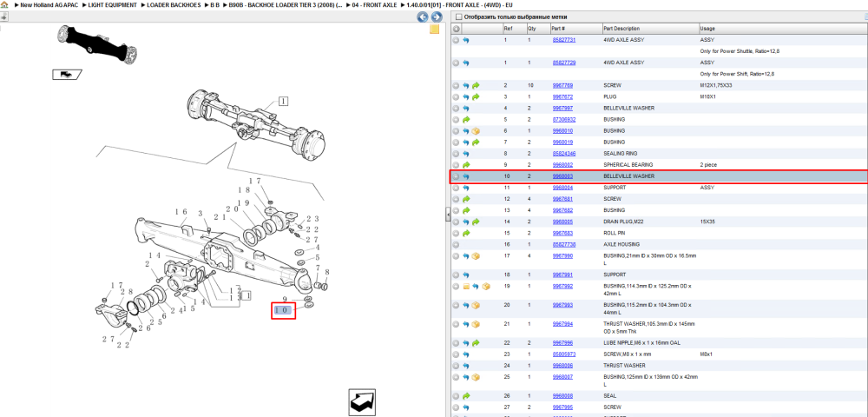Click green arrow icon in DRAIN PLUG,M22 row
Image resolution: width=868 pixels, height=417 pixels.
(476, 222)
